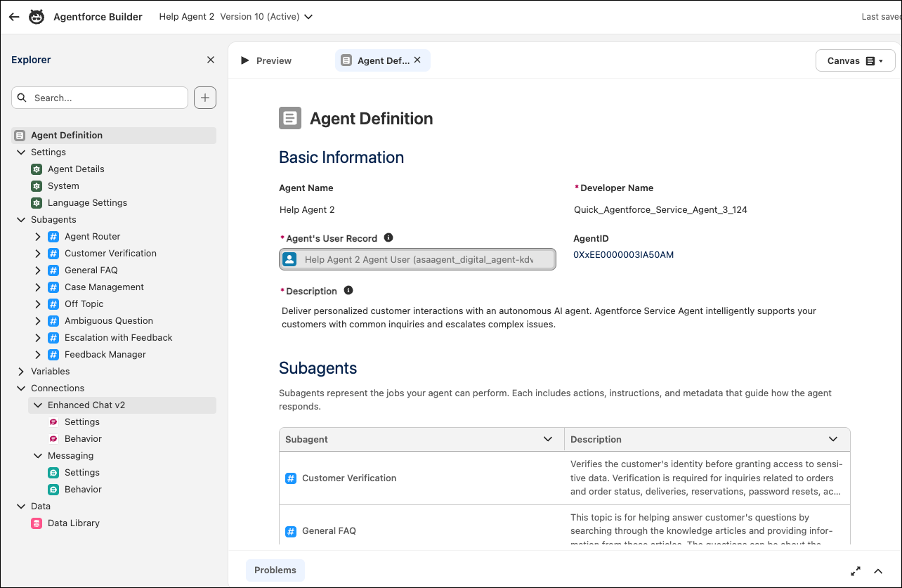Click the Language Settings gear icon

(37, 203)
